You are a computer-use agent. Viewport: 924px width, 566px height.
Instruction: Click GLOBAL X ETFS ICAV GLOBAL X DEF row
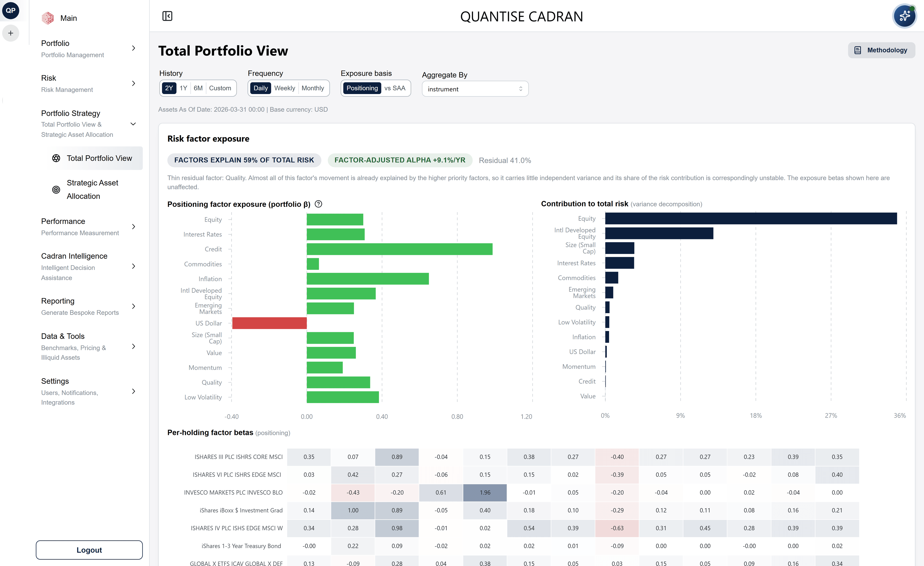pos(236,563)
